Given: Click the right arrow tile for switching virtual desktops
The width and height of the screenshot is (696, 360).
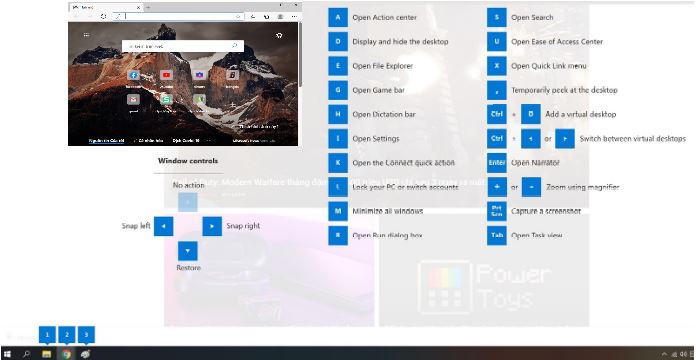Looking at the screenshot, I should click(x=565, y=138).
